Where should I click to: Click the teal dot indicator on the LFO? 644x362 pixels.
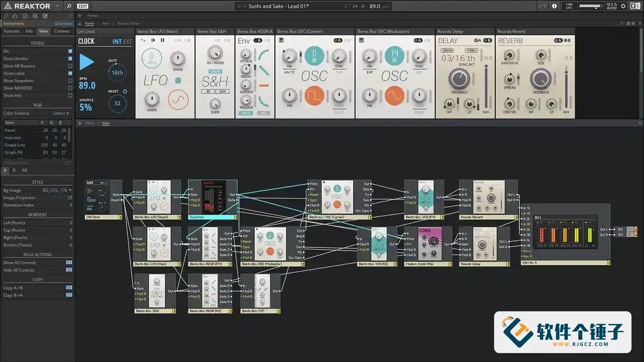pyautogui.click(x=178, y=80)
